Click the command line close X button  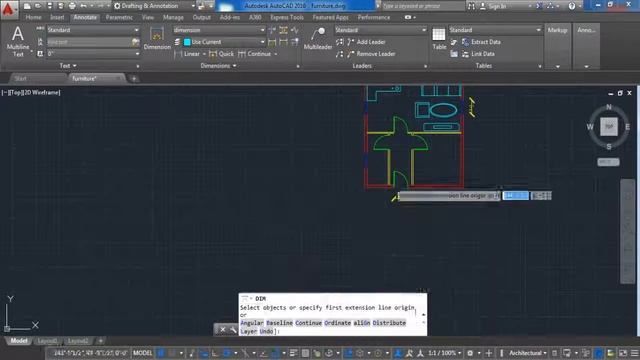tap(223, 329)
